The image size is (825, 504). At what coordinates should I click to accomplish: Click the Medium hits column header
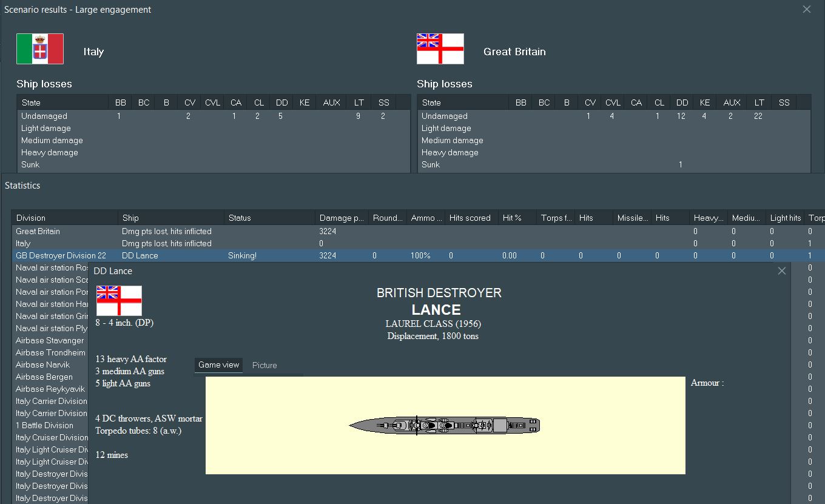746,218
